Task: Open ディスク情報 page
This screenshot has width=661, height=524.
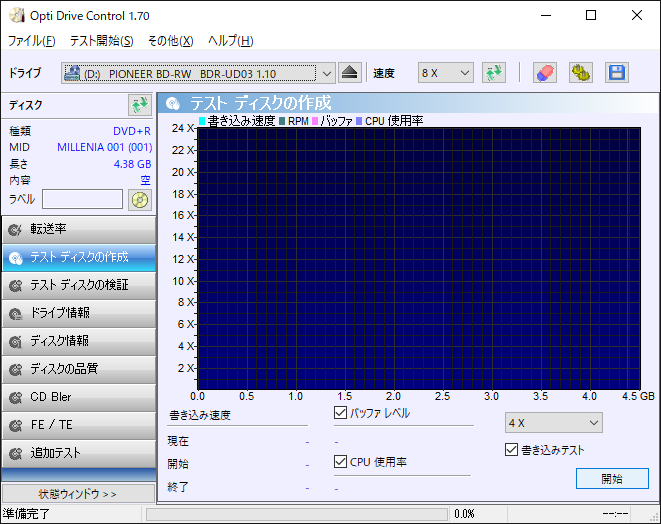Action: (x=79, y=341)
